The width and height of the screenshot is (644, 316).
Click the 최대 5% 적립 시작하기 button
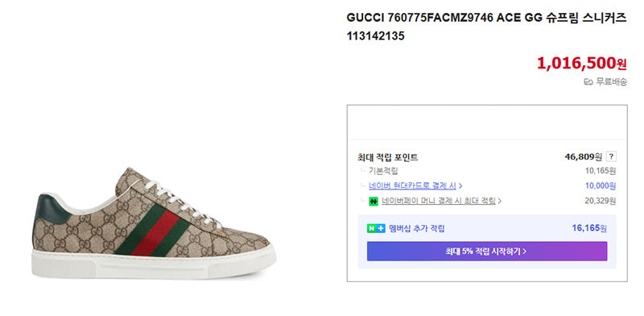pos(487,251)
